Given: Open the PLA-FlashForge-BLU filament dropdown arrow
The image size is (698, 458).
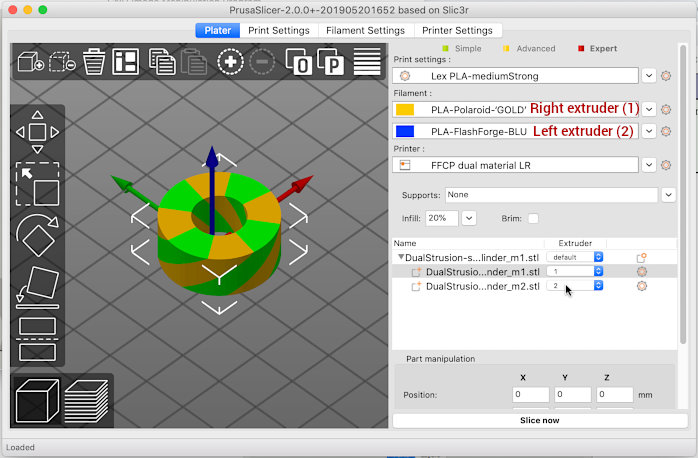Looking at the screenshot, I should pos(649,131).
